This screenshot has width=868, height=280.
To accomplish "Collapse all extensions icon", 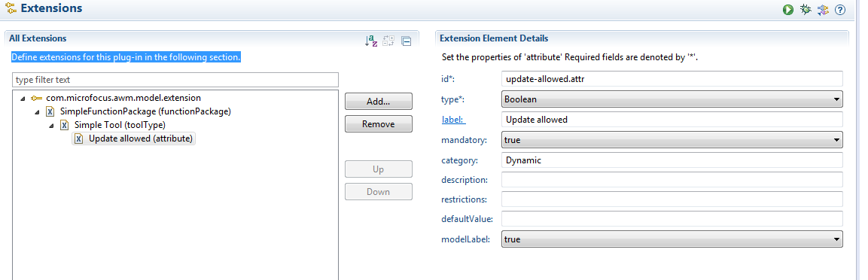I will 406,41.
